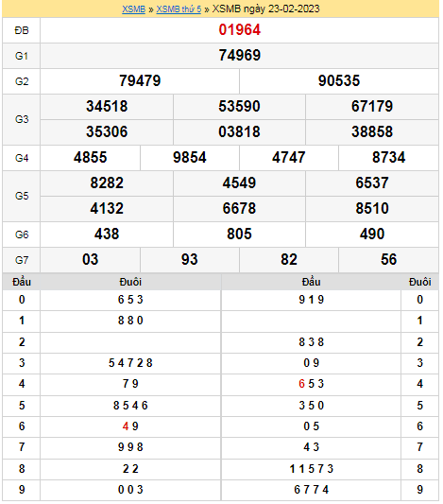Click the ĐB row label

coord(22,30)
